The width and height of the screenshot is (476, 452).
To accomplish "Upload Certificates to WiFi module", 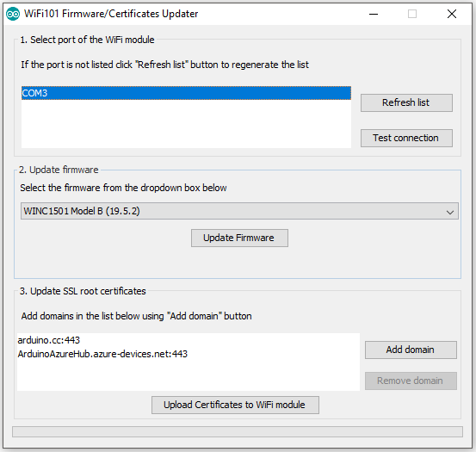I will [x=235, y=405].
